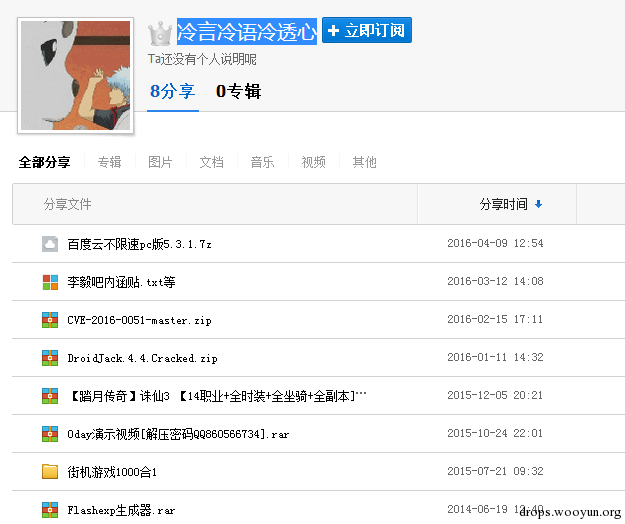Click the archive icon for 【踏月传奇】诛仙3
Screen dimensions: 625x524
pos(50,396)
